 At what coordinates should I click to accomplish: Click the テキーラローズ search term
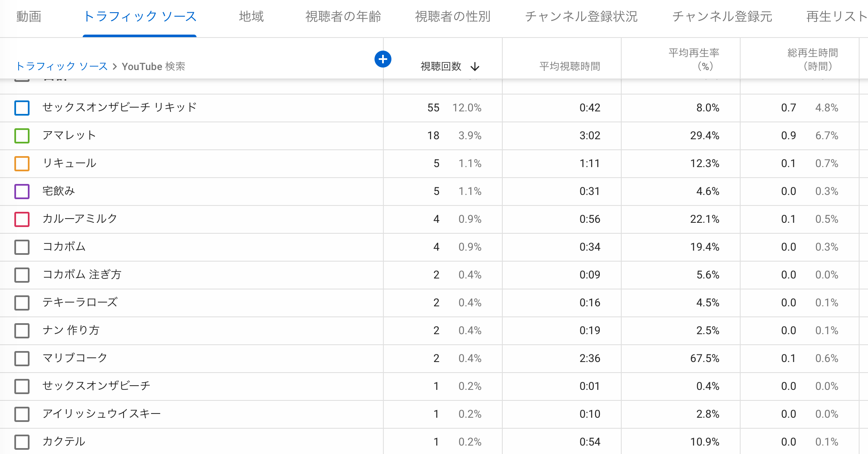pos(80,303)
